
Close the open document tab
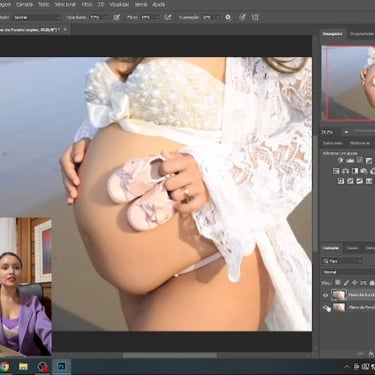pyautogui.click(x=65, y=30)
